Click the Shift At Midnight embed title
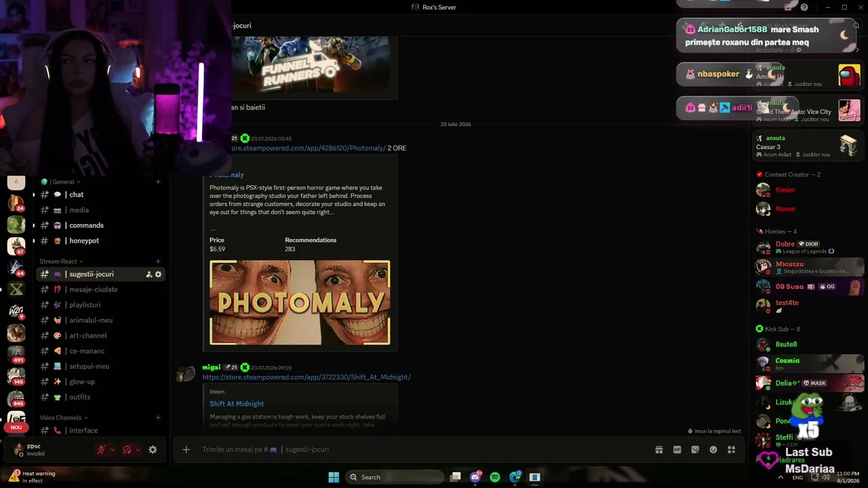Viewport: 868px width, 488px height. pos(237,404)
